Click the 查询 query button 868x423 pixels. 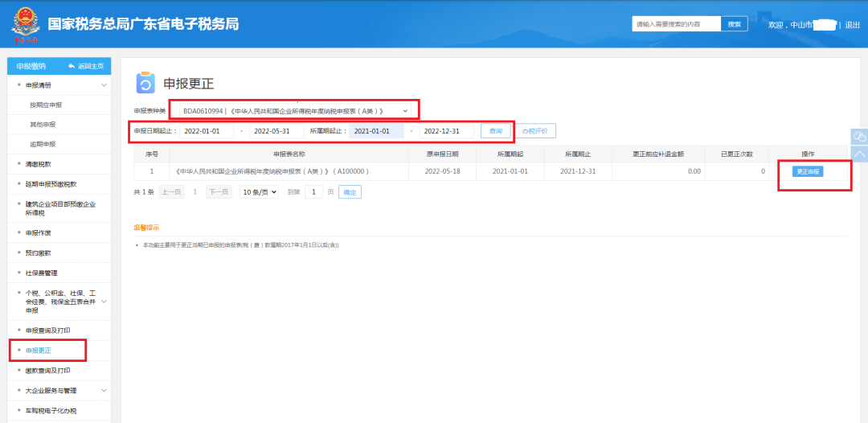pos(495,130)
